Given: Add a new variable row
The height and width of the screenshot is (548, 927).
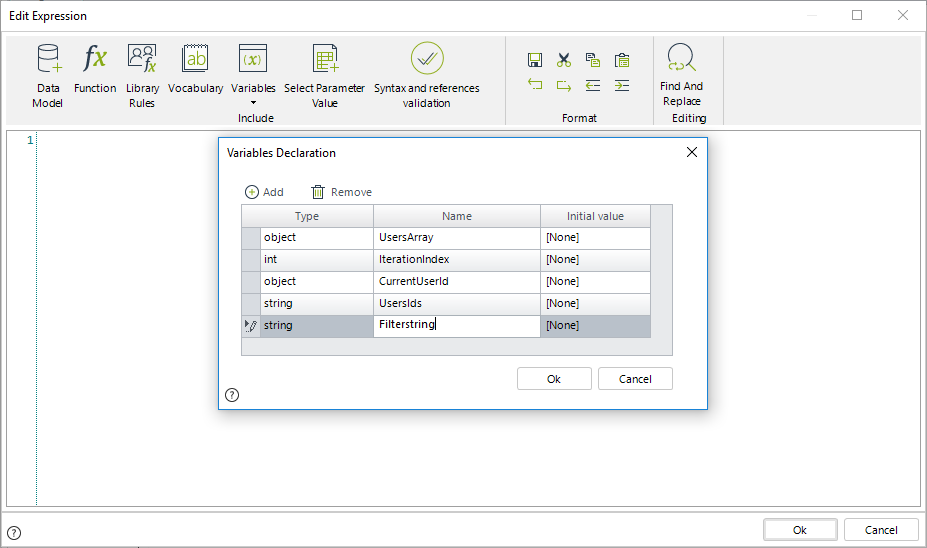Looking at the screenshot, I should (264, 192).
